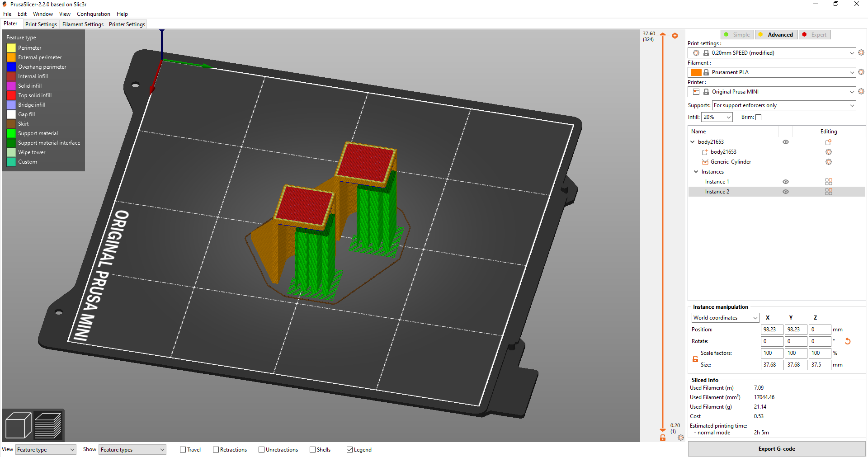Switch to Simple mode
Screen dimensions: 868x457
tap(737, 35)
